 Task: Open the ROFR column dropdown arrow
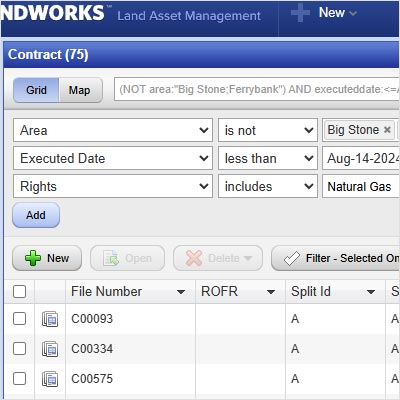[271, 292]
